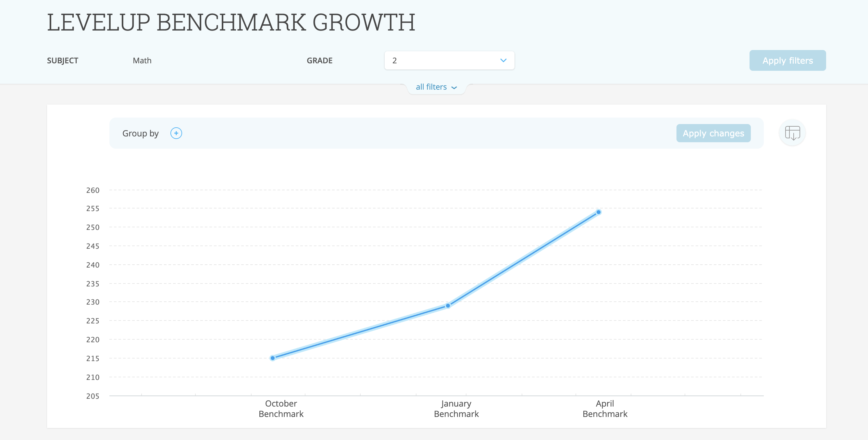Click the 260 y-axis value
Screen dimensions: 868x440
point(93,190)
